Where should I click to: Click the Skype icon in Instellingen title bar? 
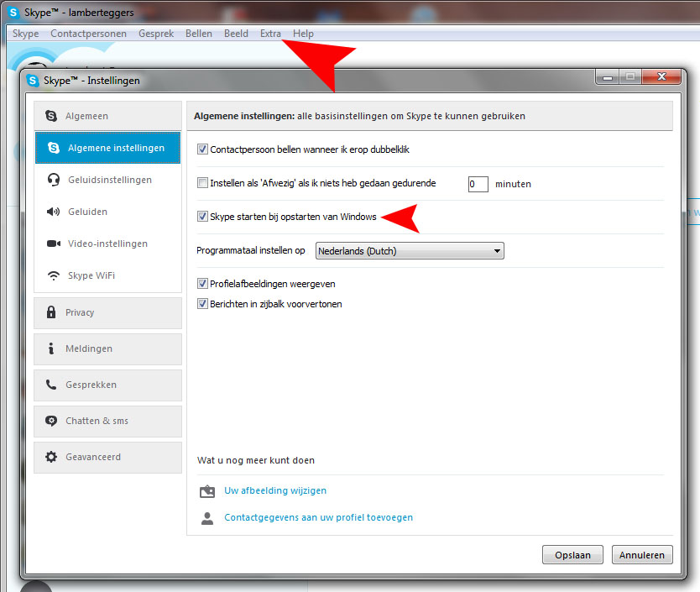pyautogui.click(x=33, y=81)
